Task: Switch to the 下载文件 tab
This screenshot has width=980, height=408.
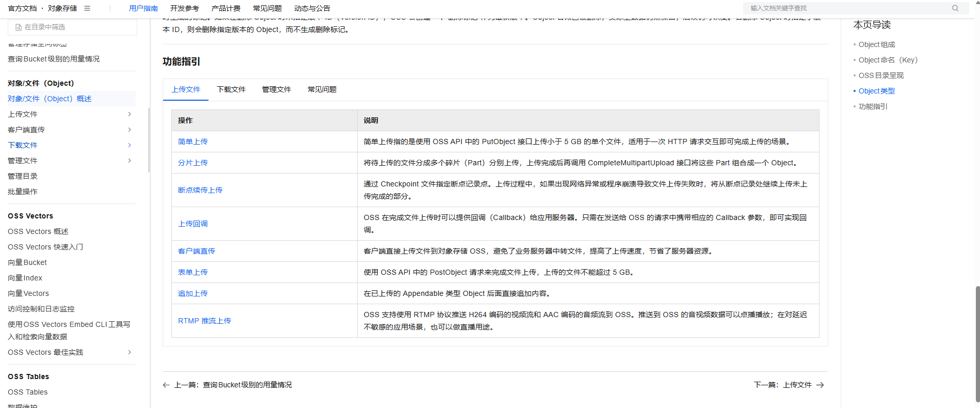Action: pyautogui.click(x=231, y=89)
